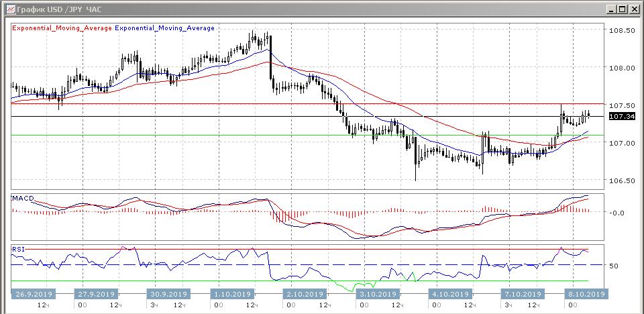The width and height of the screenshot is (644, 314).
Task: Go to the 7.10.2019 date marker
Action: 523,294
